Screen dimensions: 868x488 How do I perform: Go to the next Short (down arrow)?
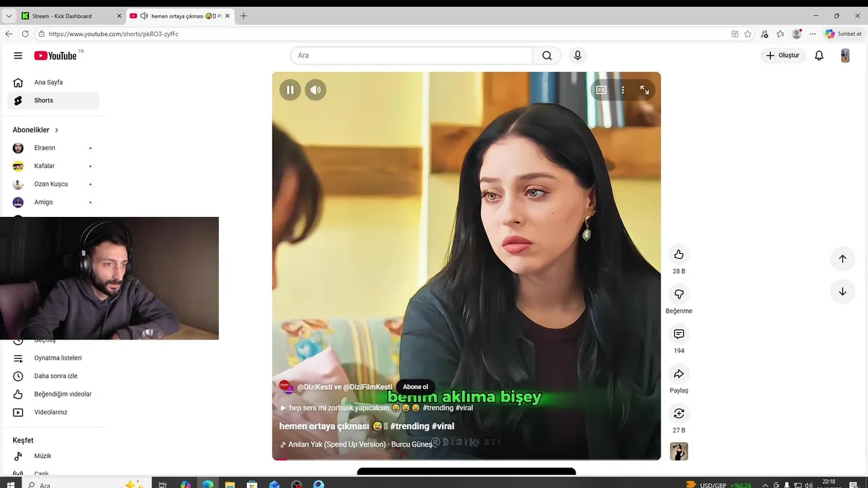coord(842,291)
